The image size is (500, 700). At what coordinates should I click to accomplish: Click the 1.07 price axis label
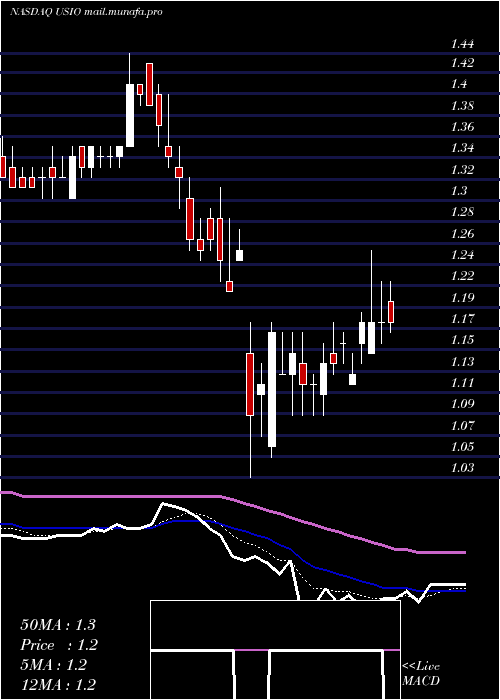[462, 425]
